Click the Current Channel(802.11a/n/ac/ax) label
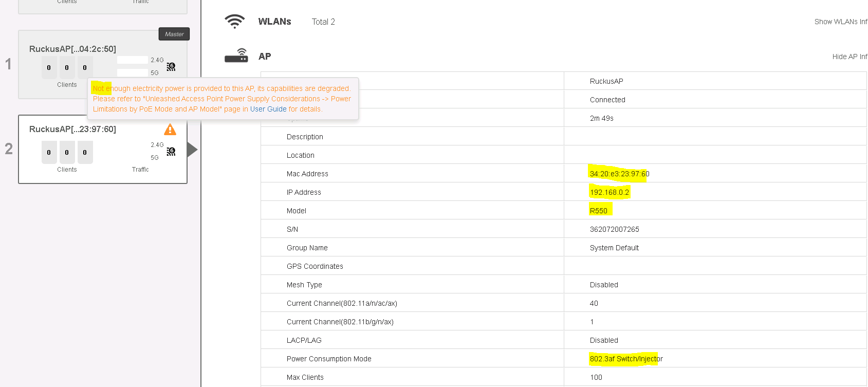Image resolution: width=868 pixels, height=387 pixels. [342, 303]
